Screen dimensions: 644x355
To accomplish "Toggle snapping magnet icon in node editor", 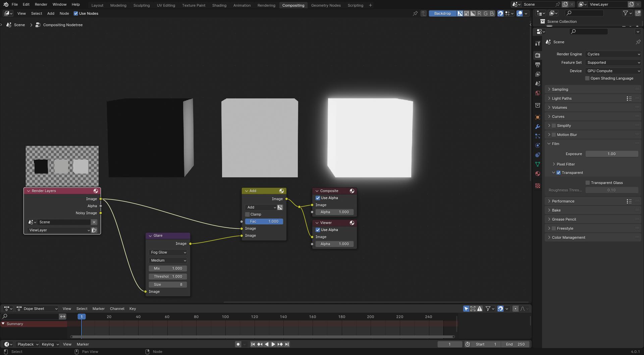I will click(500, 13).
